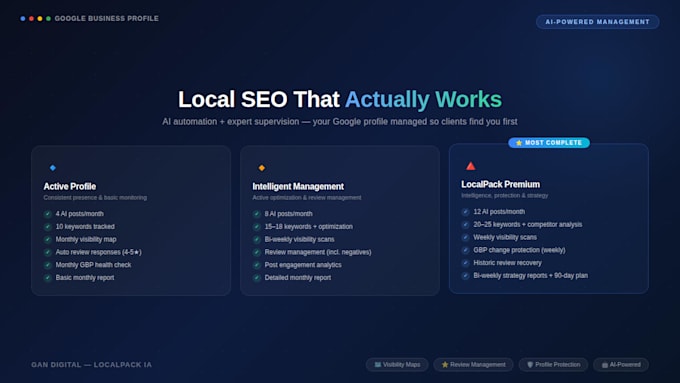Image resolution: width=680 pixels, height=383 pixels.
Task: Click the text '8 AI posts/month'
Action: (288, 214)
